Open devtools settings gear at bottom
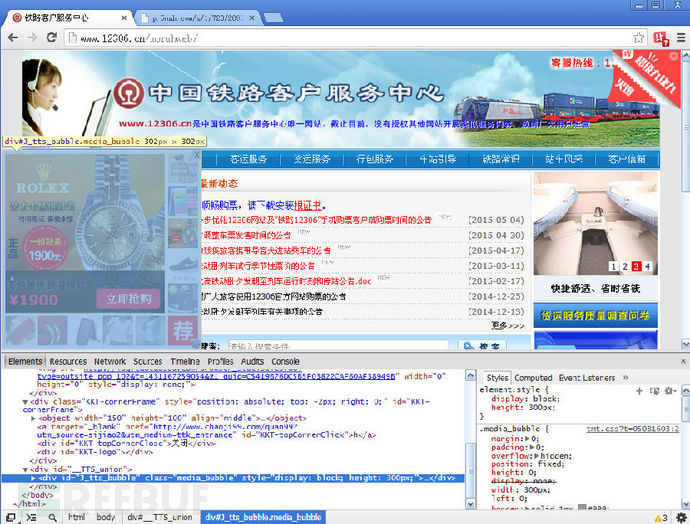This screenshot has width=690, height=524. [x=681, y=517]
